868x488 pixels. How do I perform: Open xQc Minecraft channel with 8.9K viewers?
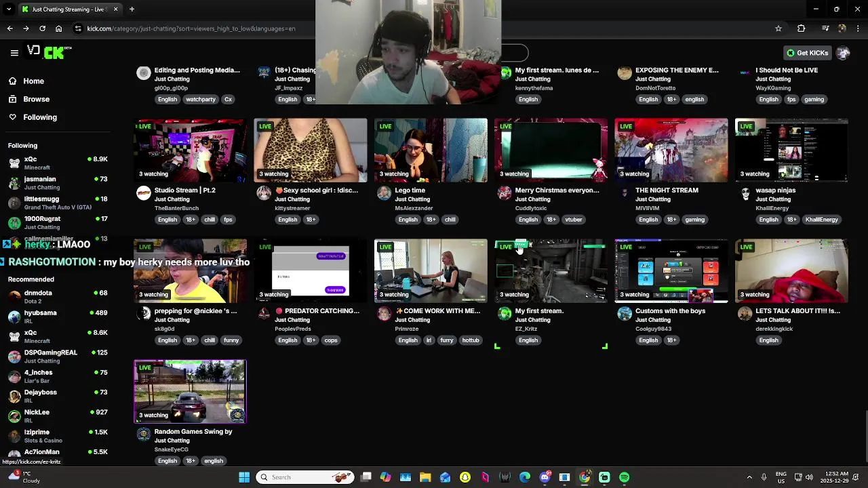(x=58, y=163)
